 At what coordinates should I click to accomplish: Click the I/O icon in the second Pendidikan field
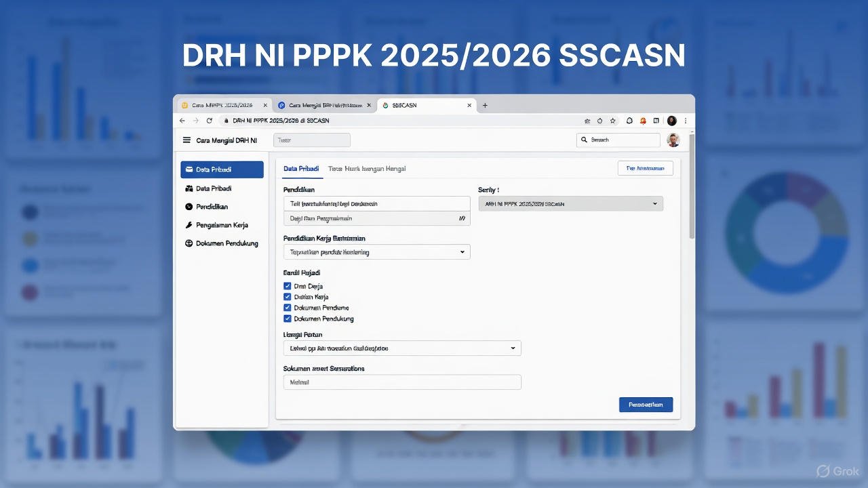click(x=462, y=218)
